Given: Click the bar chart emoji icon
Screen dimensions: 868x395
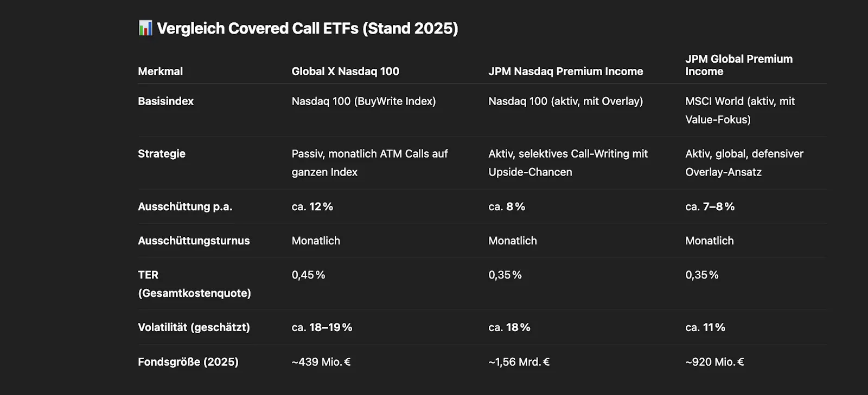Looking at the screenshot, I should click(x=145, y=28).
